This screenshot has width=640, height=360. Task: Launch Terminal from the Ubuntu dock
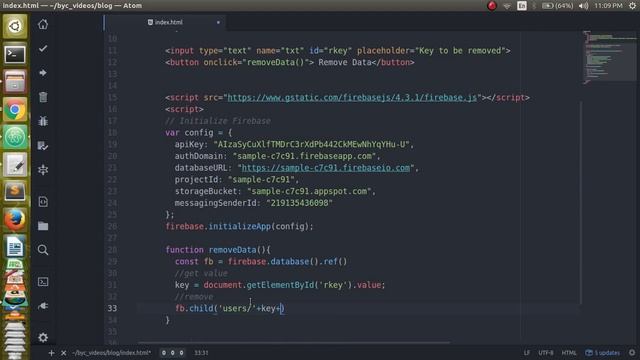point(15,54)
